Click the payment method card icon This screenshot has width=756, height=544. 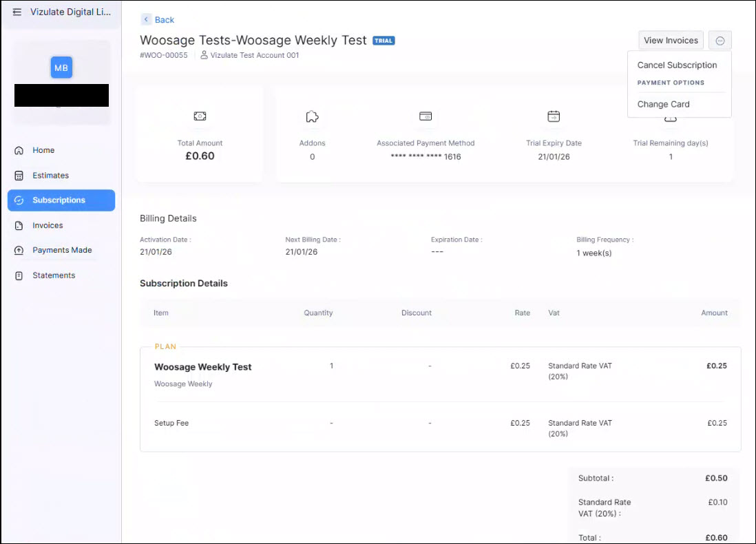[x=426, y=116]
